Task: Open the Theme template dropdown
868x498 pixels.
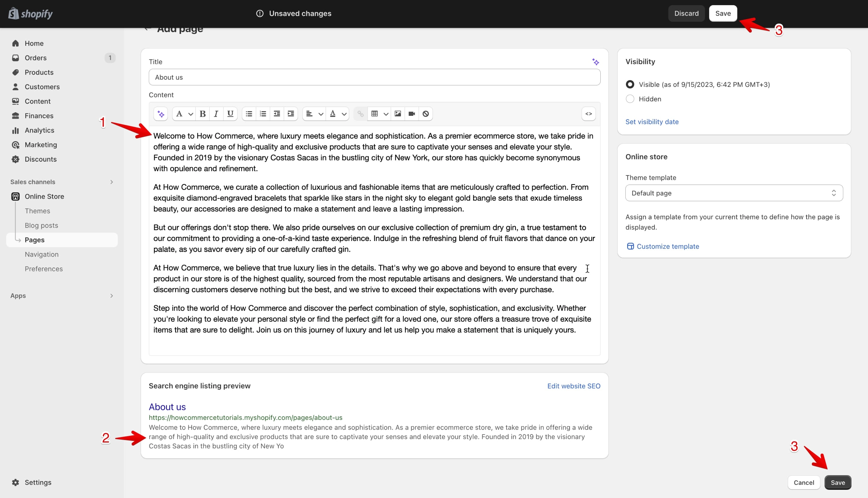Action: coord(734,193)
